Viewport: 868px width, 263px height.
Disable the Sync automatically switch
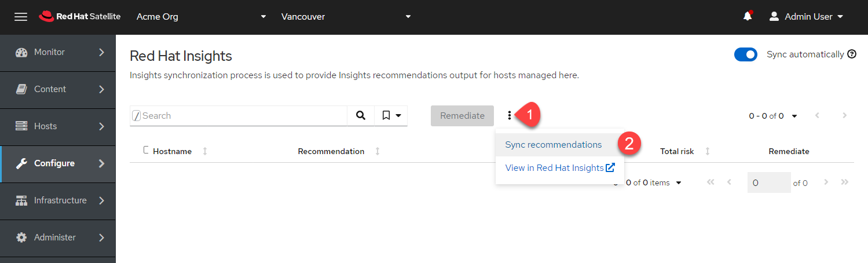(x=745, y=54)
